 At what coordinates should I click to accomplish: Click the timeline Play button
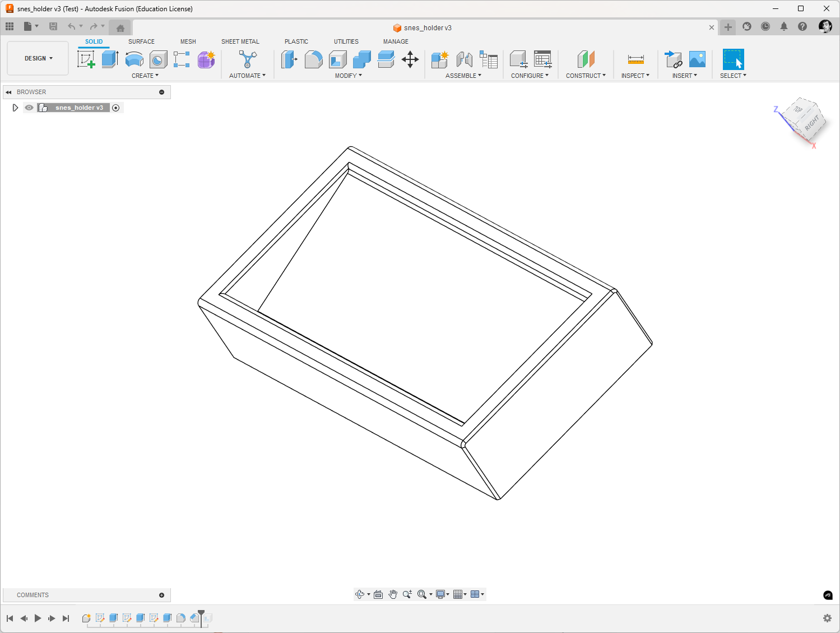[38, 618]
